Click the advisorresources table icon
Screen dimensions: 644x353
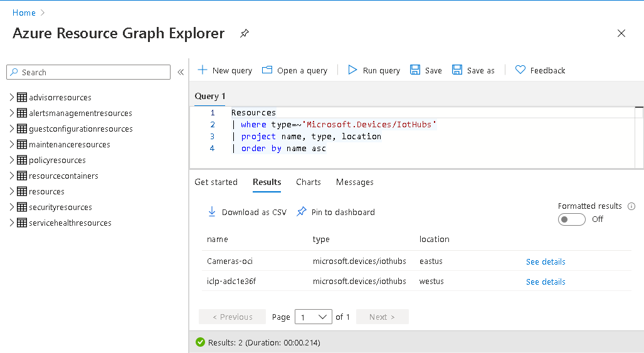(x=22, y=97)
